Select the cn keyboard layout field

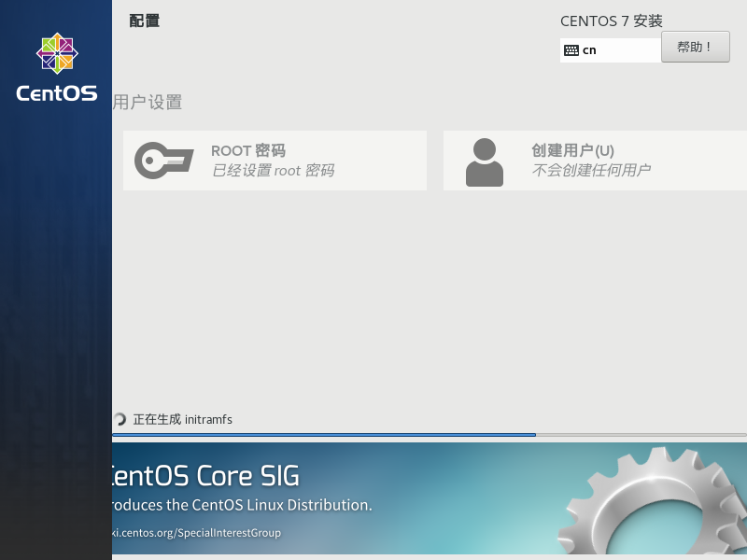[611, 50]
